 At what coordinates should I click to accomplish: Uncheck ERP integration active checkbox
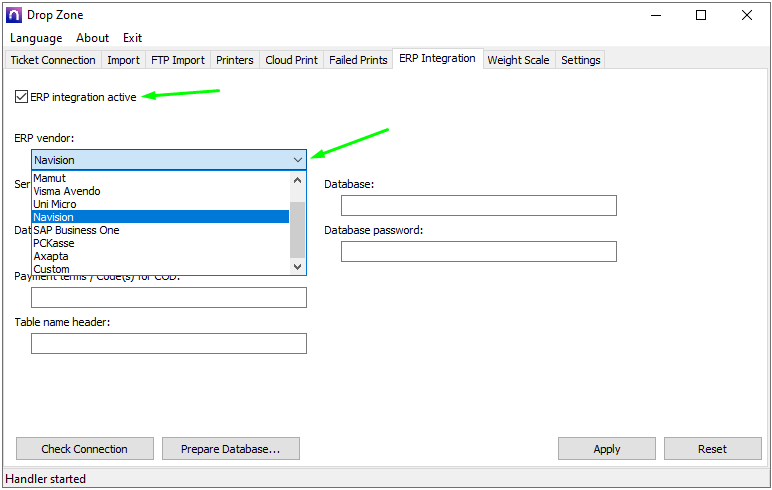(21, 97)
